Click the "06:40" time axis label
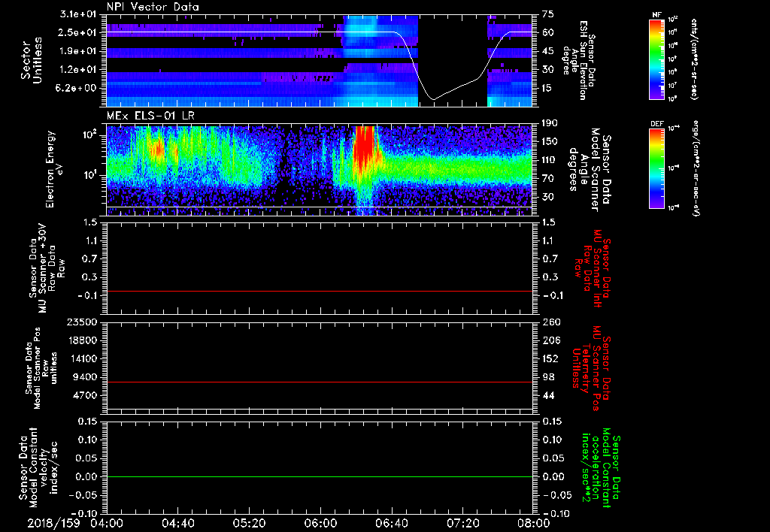 391,523
